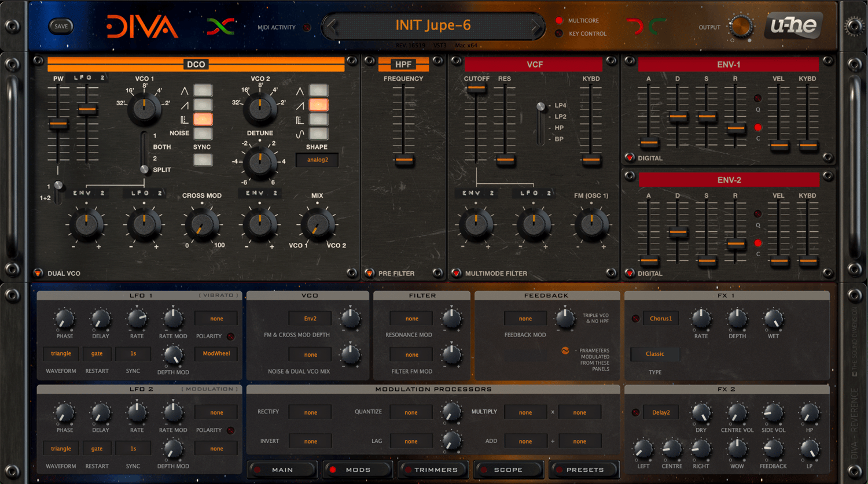Image resolution: width=868 pixels, height=484 pixels.
Task: Adjust the VCF CUTOFF slider
Action: tap(476, 88)
